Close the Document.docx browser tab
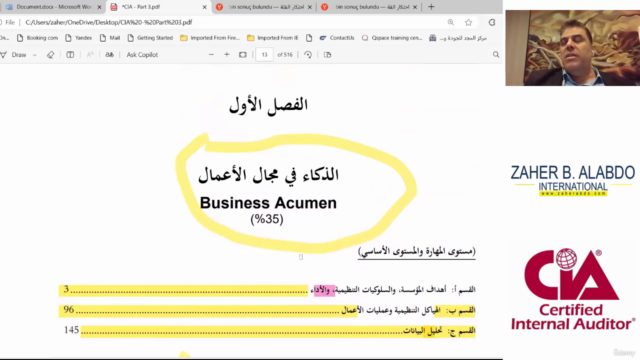 click(99, 7)
